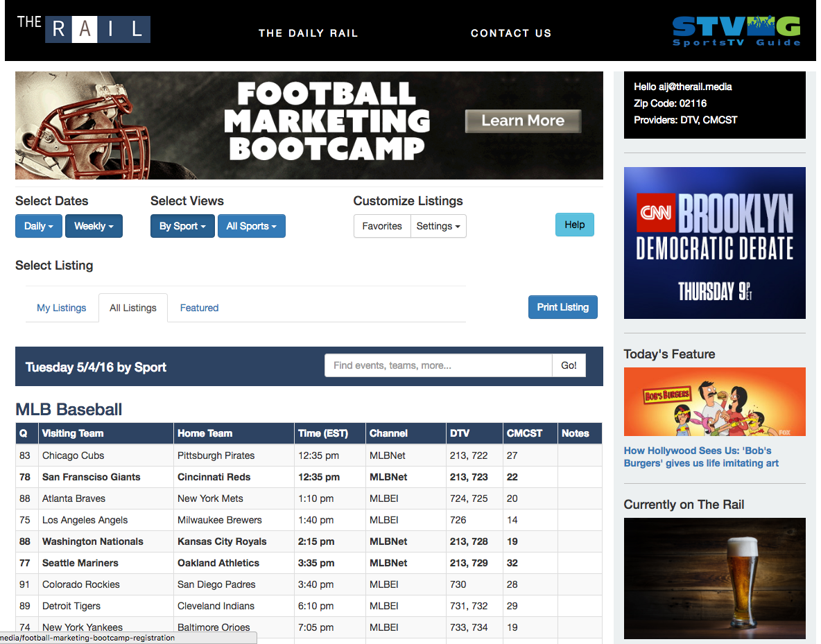This screenshot has width=821, height=644.
Task: Expand the Daily dates dropdown
Action: [39, 226]
